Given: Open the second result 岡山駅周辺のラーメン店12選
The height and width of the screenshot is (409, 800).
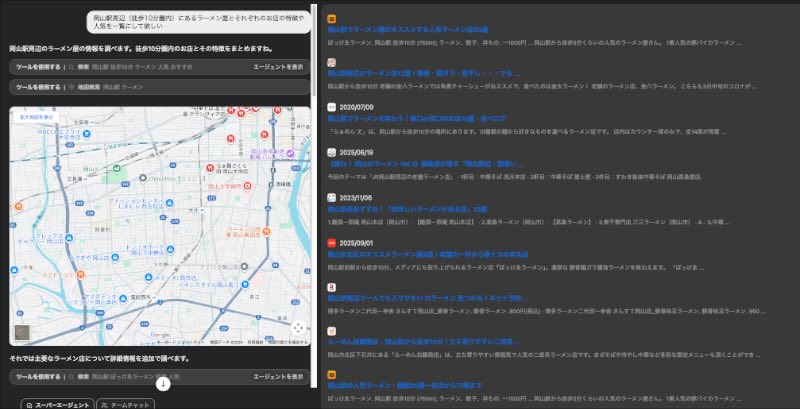Looking at the screenshot, I should (423, 73).
